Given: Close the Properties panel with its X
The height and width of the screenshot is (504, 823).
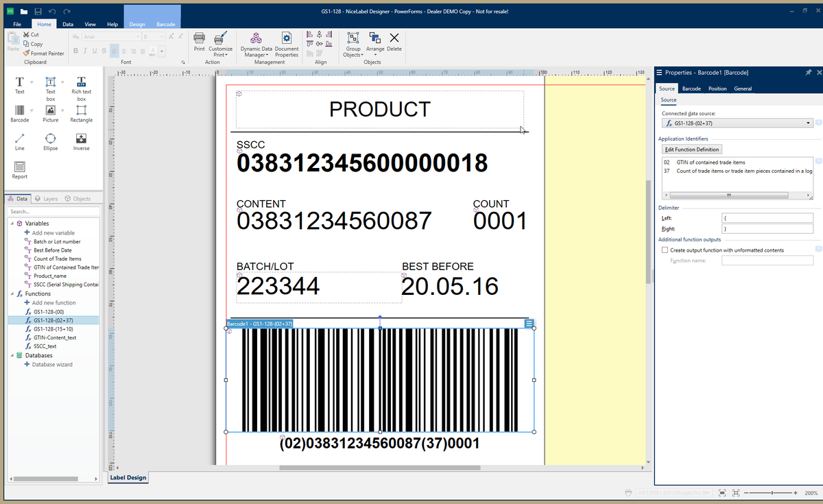Looking at the screenshot, I should (x=819, y=72).
